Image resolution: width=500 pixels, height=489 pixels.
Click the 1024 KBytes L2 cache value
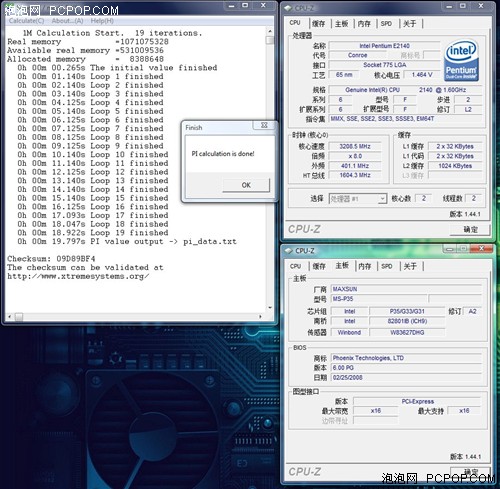coord(455,166)
